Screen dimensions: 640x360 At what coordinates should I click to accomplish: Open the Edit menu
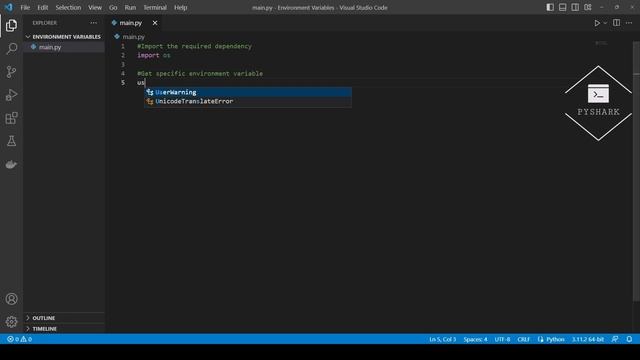pos(42,7)
